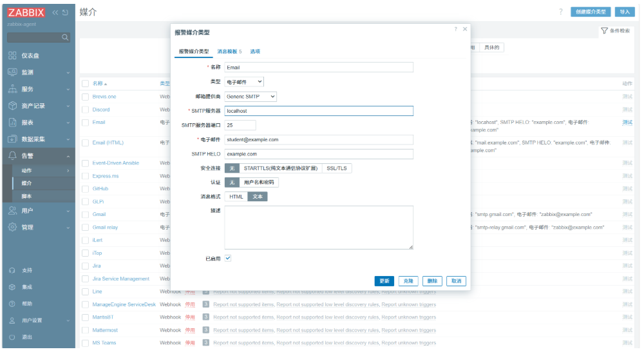Collapse the sidebar with double-chevron icon
Screen dimensions: 644x354
pyautogui.click(x=55, y=13)
